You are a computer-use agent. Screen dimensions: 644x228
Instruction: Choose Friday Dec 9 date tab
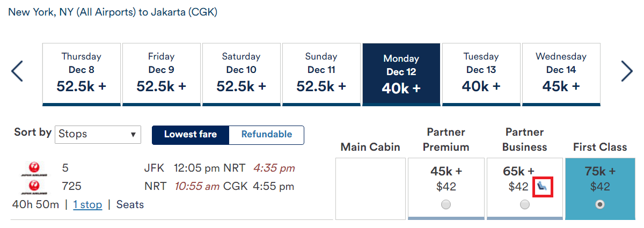coord(161,74)
